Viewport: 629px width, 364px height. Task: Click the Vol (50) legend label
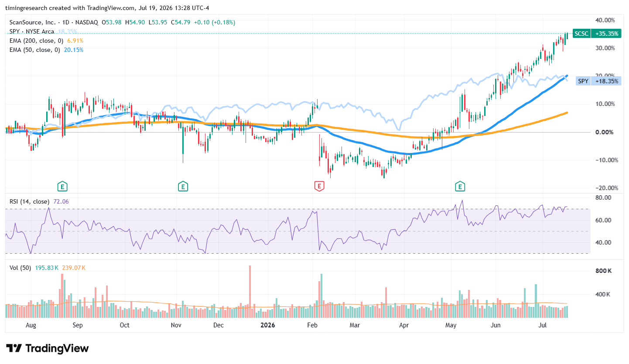click(20, 268)
